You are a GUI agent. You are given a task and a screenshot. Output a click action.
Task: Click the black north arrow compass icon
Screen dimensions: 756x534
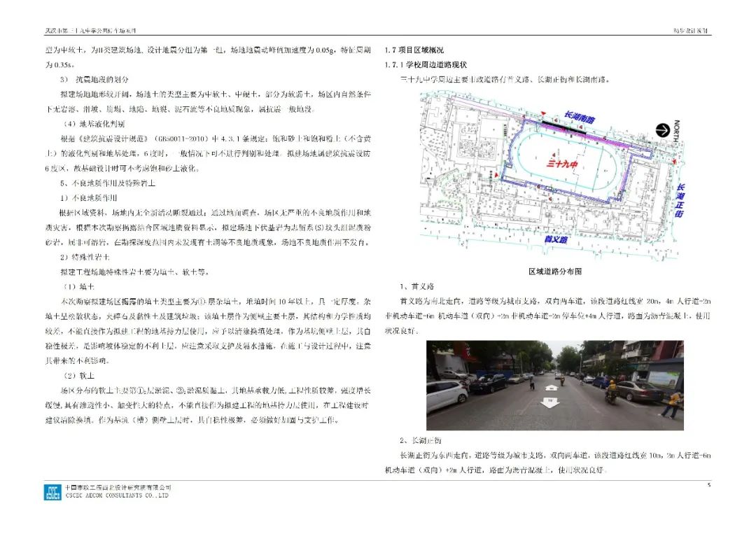click(663, 130)
